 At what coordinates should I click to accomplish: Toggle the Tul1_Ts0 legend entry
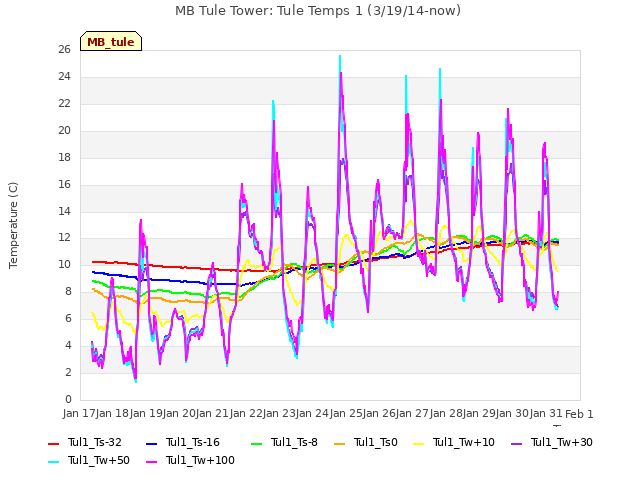click(x=366, y=442)
